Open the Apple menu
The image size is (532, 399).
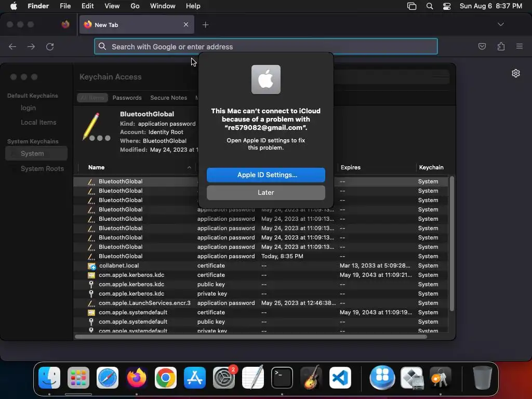point(14,6)
